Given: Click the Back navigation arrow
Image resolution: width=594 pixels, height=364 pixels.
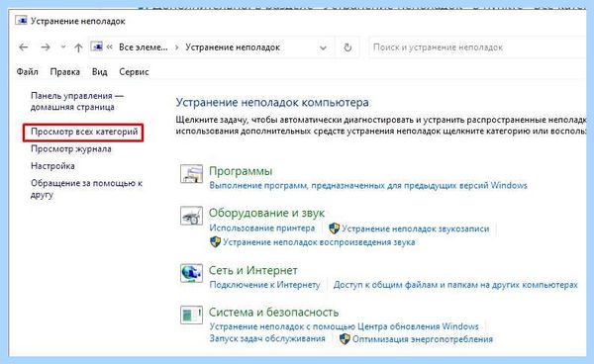Looking at the screenshot, I should pos(24,47).
